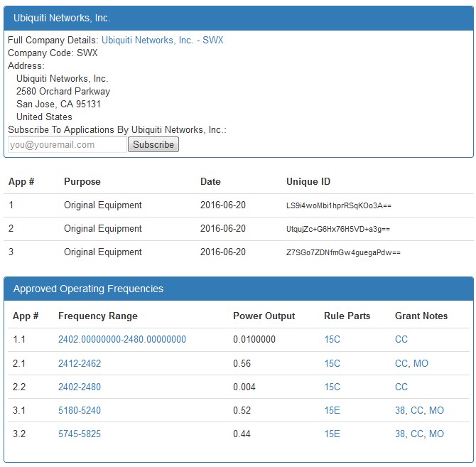Click the San Jose, CA 95131 line
476x467 pixels.
58,104
